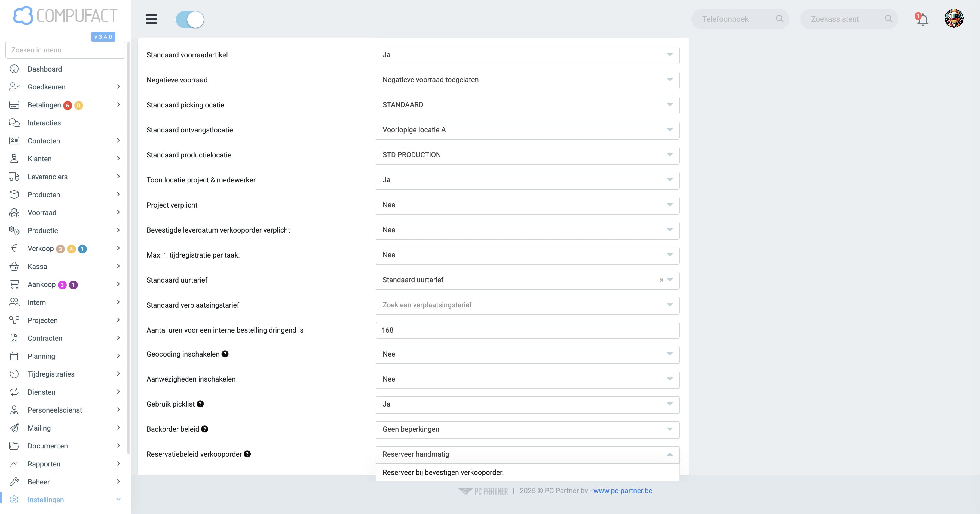Image resolution: width=980 pixels, height=514 pixels.
Task: Open Toon locatie project & medewerker dropdown
Action: click(527, 181)
